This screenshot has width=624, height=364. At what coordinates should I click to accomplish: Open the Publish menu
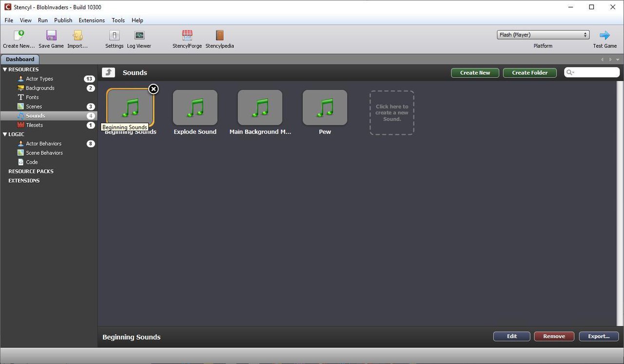pos(63,20)
